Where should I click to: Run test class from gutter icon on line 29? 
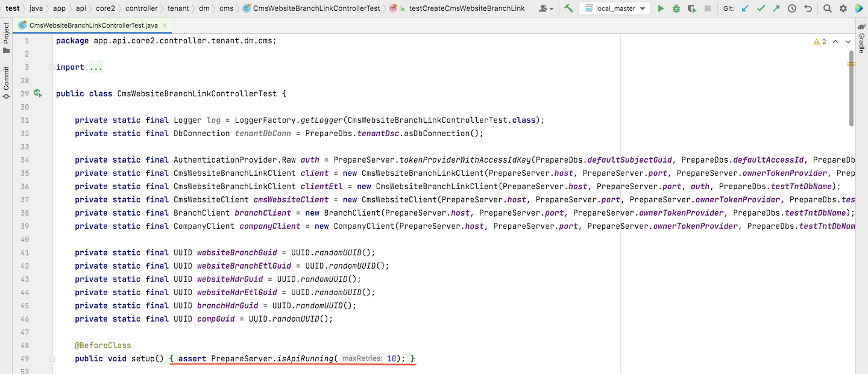tap(37, 93)
